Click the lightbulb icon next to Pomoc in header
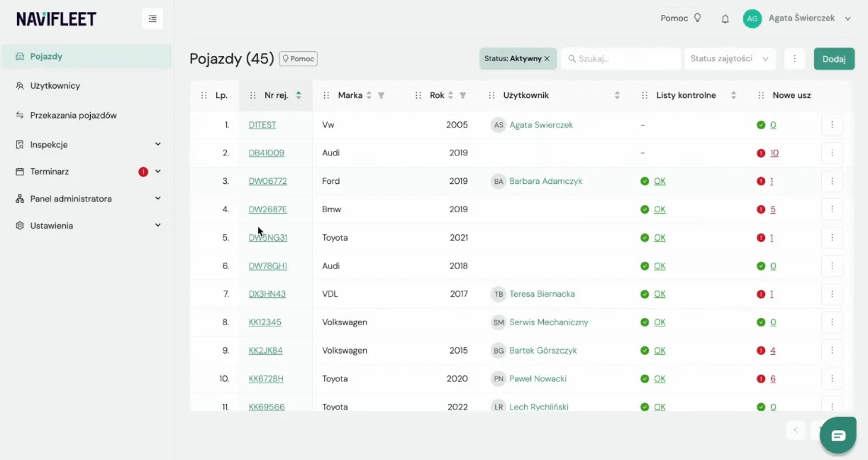 point(697,18)
